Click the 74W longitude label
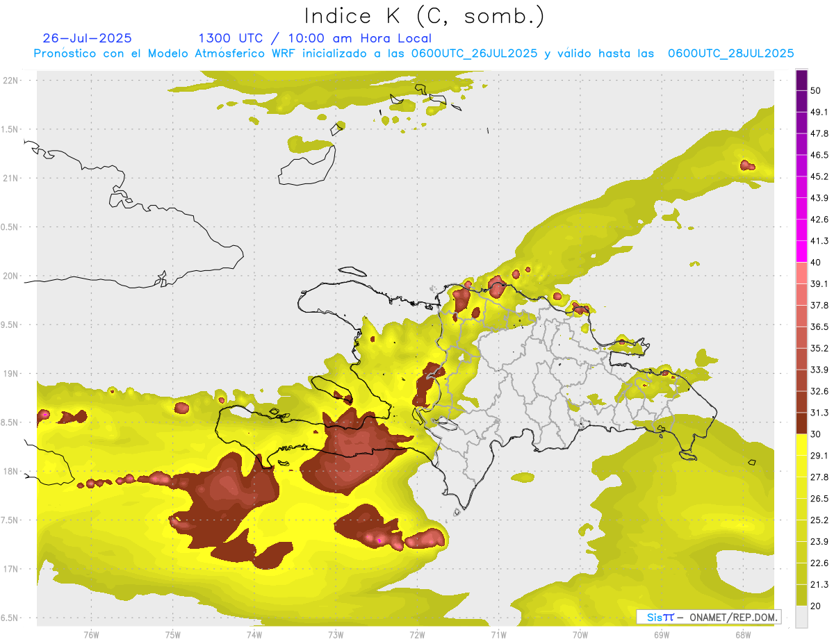834x644 pixels. pyautogui.click(x=254, y=635)
